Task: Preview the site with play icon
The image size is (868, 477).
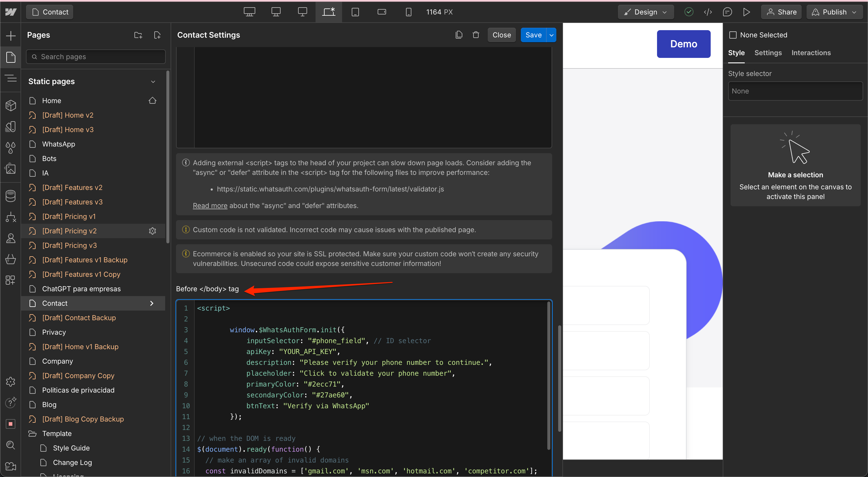Action: [x=746, y=12]
